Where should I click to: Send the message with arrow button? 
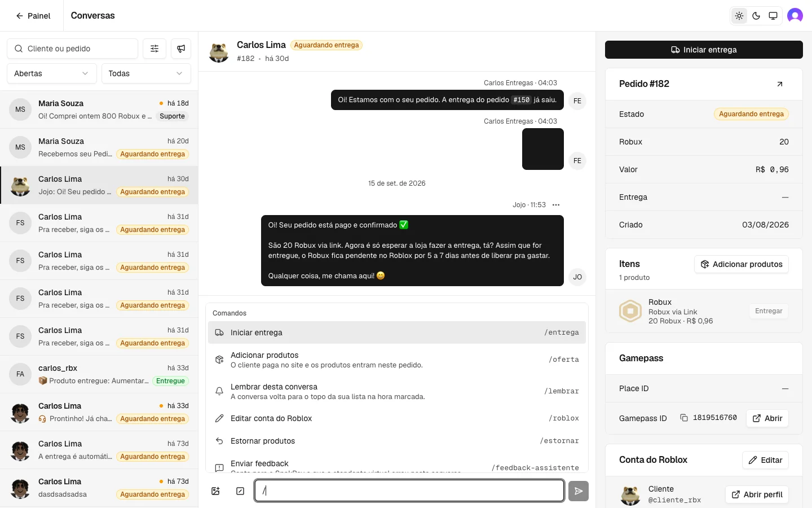click(x=579, y=491)
